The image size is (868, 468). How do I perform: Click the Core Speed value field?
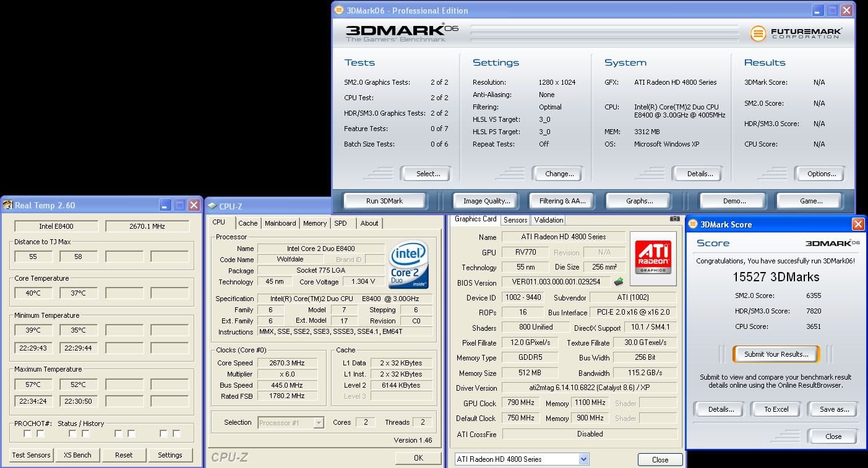click(288, 363)
